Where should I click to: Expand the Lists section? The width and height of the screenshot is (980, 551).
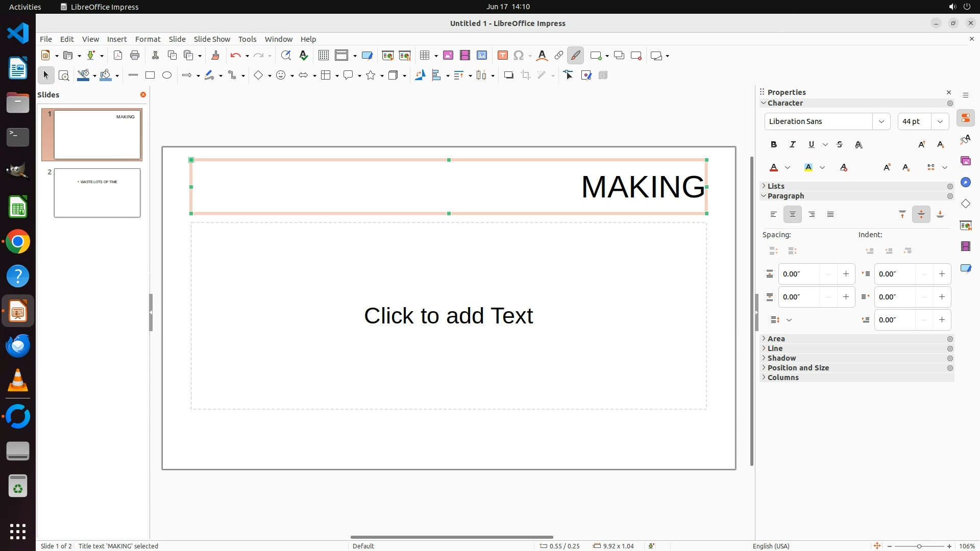pos(776,186)
